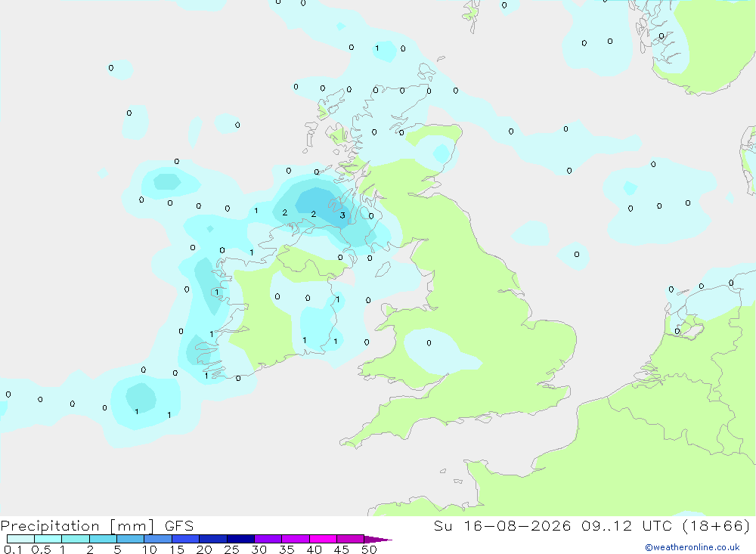The image size is (756, 554).
Task: Click the 'Su 16-08-2026' date text
Action: tap(502, 526)
